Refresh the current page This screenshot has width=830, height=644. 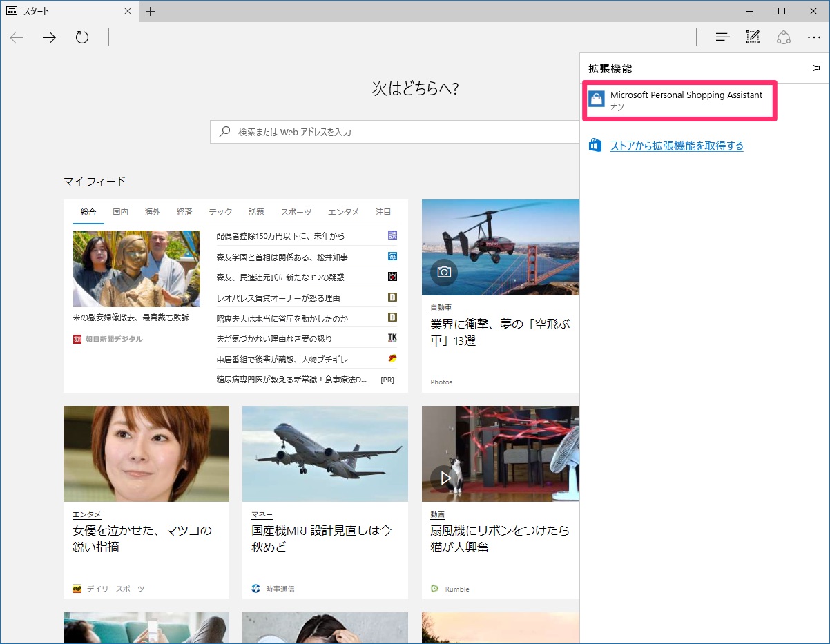click(82, 38)
